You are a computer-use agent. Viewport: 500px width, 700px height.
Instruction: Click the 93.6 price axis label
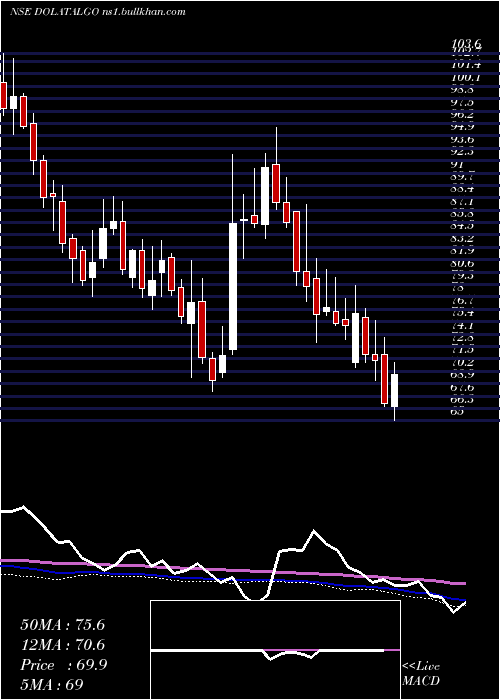click(464, 140)
